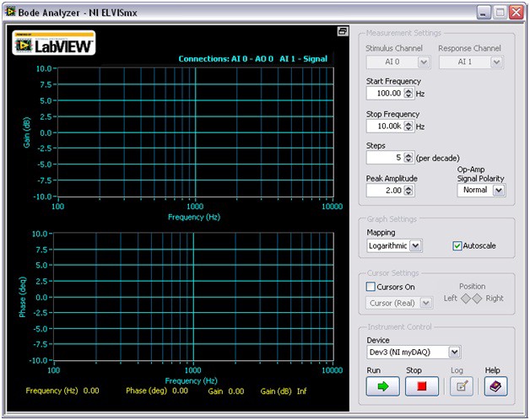Enable the Cursors On checkbox
This screenshot has width=530, height=420.
pos(371,287)
